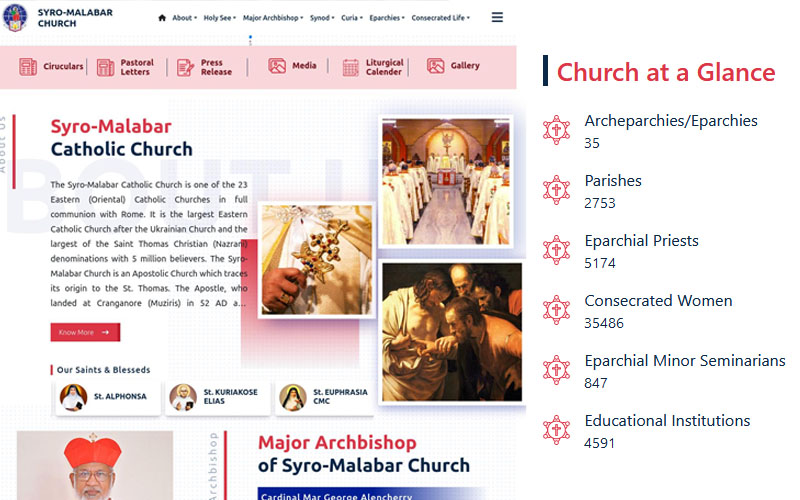Click the Syro-Malabar Catholic Church heading

(x=121, y=138)
